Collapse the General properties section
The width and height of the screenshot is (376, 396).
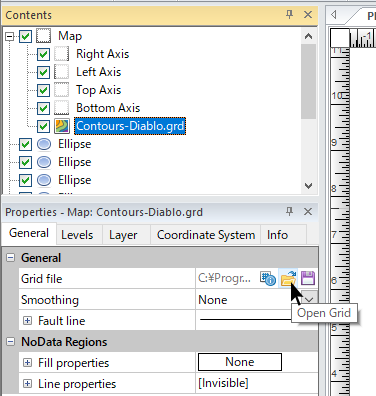[11, 257]
